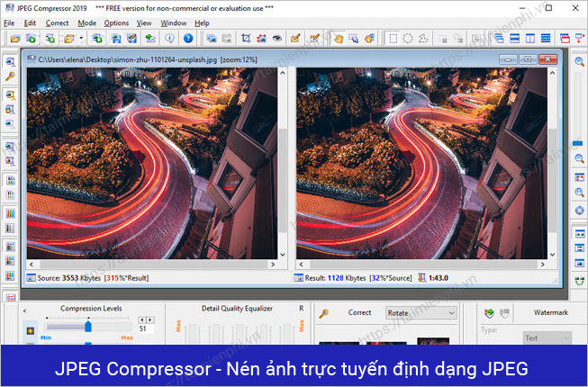
Task: Open the Edit menu
Action: [x=30, y=22]
